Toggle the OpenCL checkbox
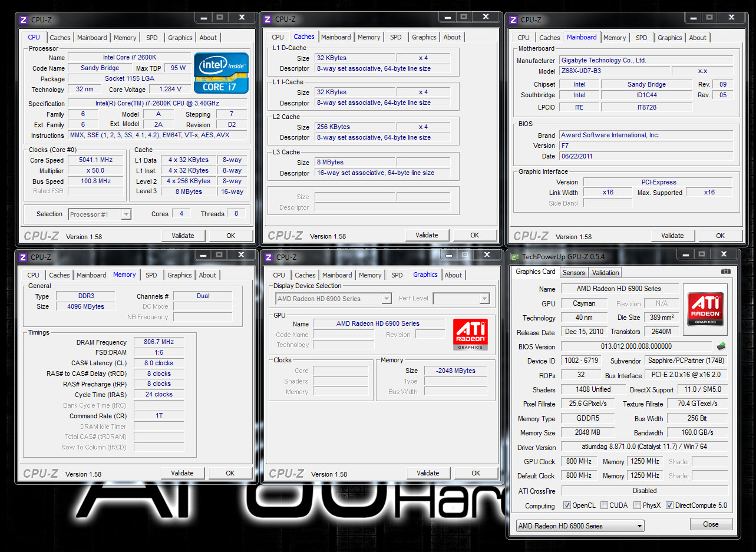756x552 pixels. (x=567, y=505)
